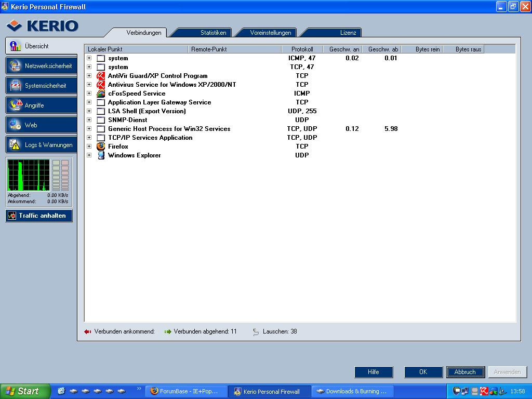The height and width of the screenshot is (399, 532).
Task: Expand the cFosSpeed Service entry
Action: [89, 94]
